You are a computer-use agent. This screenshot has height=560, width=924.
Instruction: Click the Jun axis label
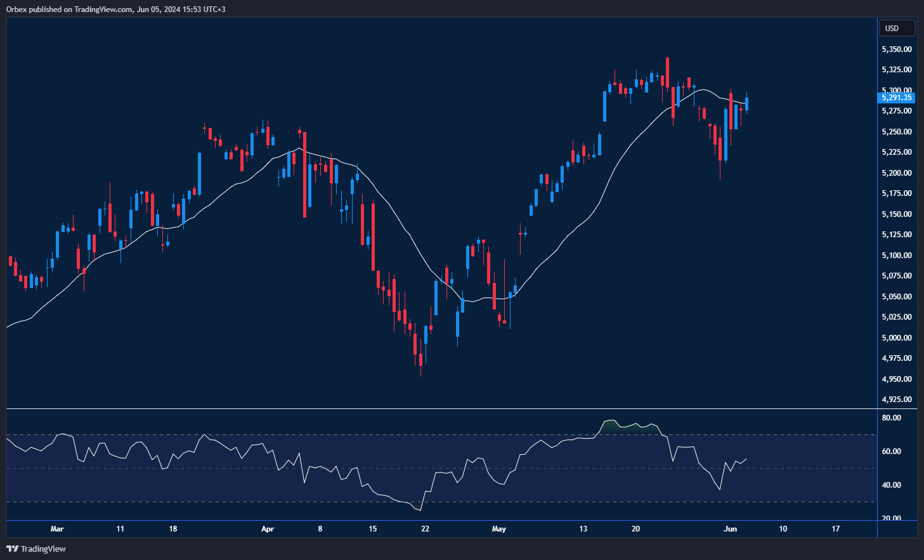click(x=730, y=528)
